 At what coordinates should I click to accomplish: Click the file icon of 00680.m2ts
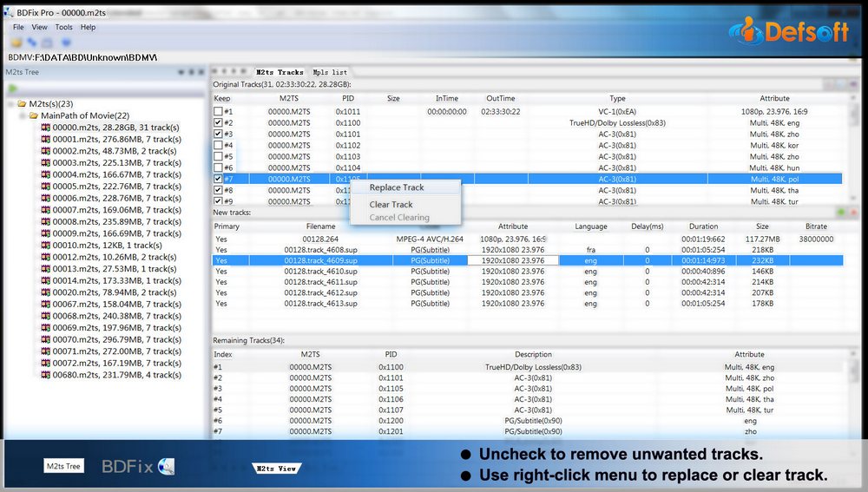(46, 375)
